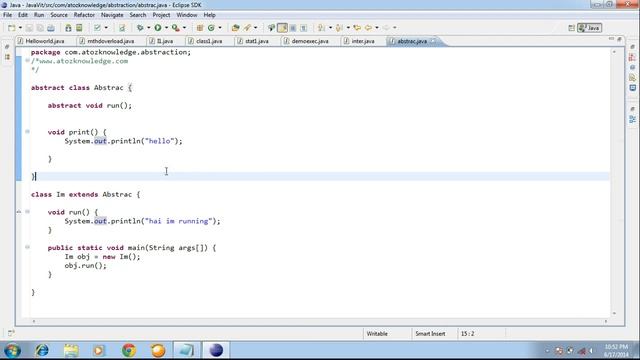Image resolution: width=640 pixels, height=360 pixels.
Task: Switch to the Helloworld.java tab
Action: (x=44, y=41)
